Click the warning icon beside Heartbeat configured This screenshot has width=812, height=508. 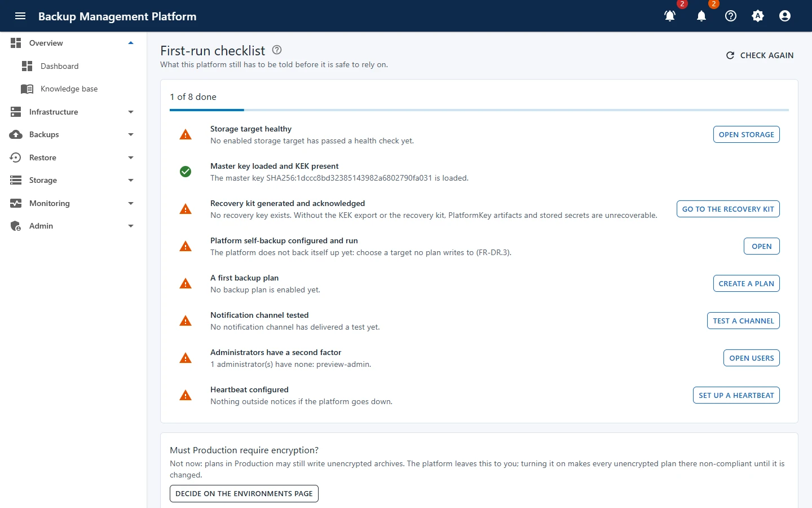tap(186, 395)
